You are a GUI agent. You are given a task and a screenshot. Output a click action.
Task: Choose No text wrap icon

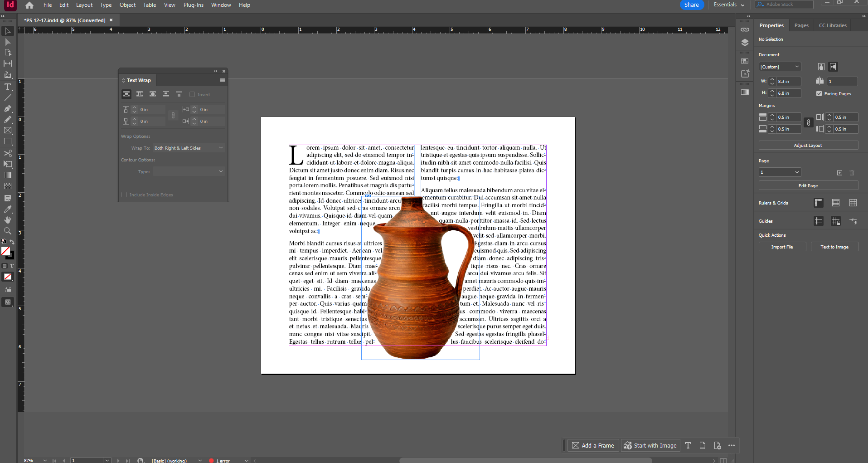click(126, 94)
